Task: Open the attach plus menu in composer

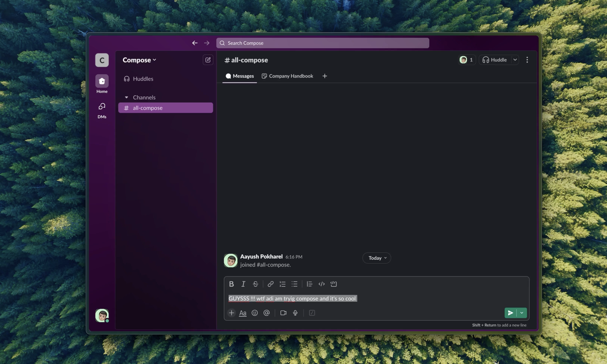Action: point(231,313)
